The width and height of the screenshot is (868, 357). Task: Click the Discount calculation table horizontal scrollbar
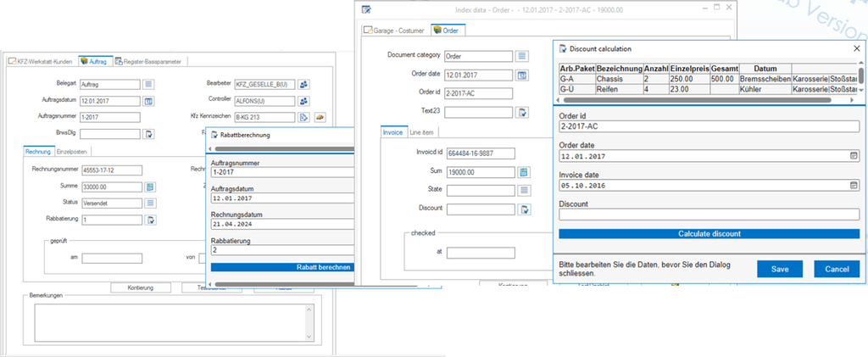[x=698, y=100]
